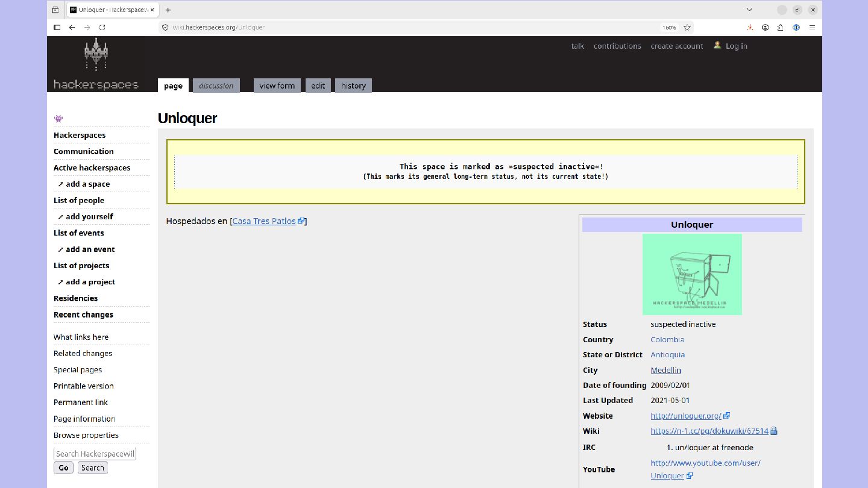This screenshot has height=488, width=868.
Task: Open the history tab
Action: point(353,86)
